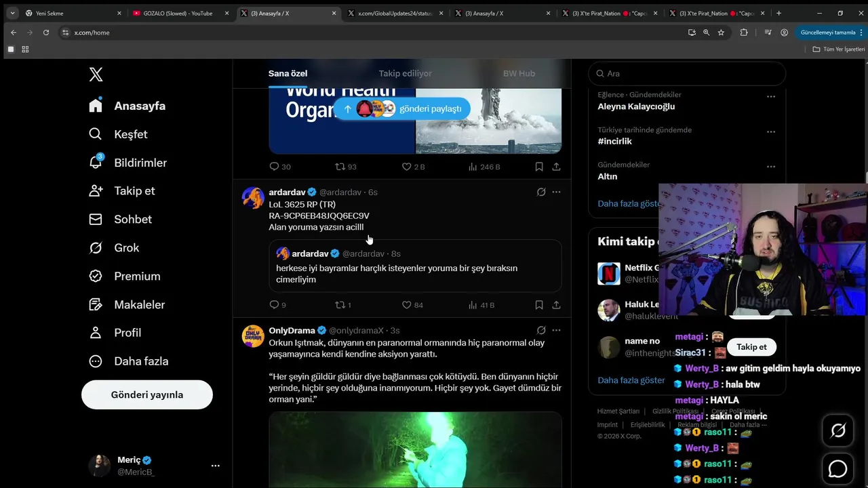Open floating chat messages button
Image resolution: width=868 pixels, height=488 pixels.
tap(838, 469)
